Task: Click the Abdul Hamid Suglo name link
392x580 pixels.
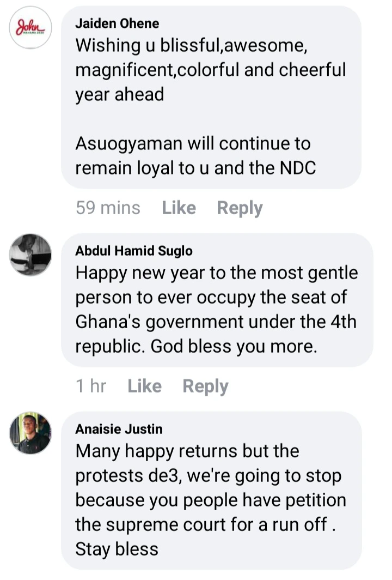Action: point(134,251)
